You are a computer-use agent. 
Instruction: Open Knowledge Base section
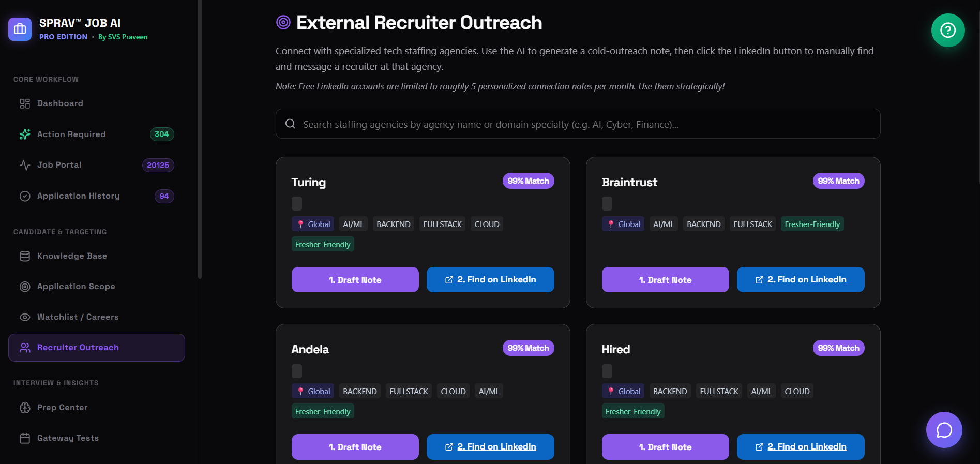97,256
